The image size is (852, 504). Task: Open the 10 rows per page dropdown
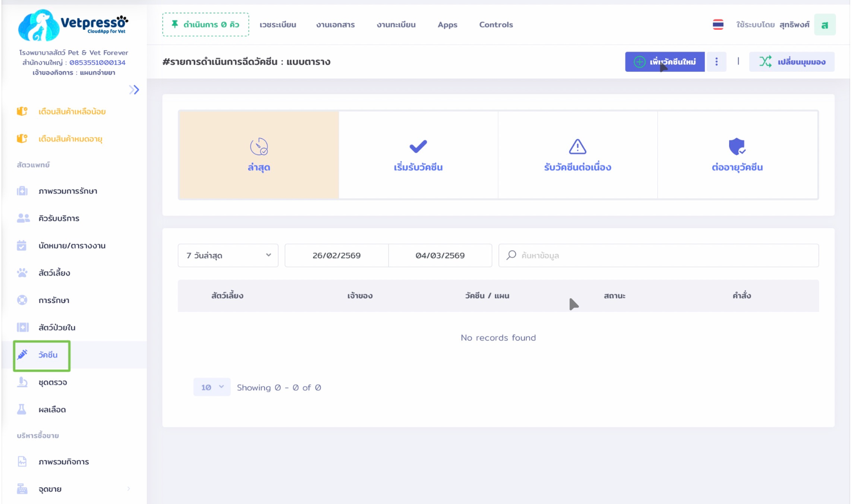(x=212, y=387)
